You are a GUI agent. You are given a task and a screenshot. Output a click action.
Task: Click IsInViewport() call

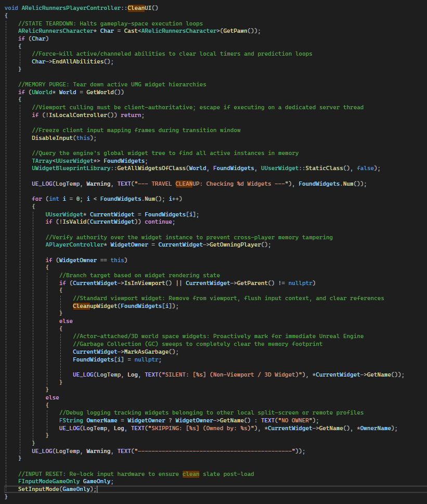click(x=148, y=283)
